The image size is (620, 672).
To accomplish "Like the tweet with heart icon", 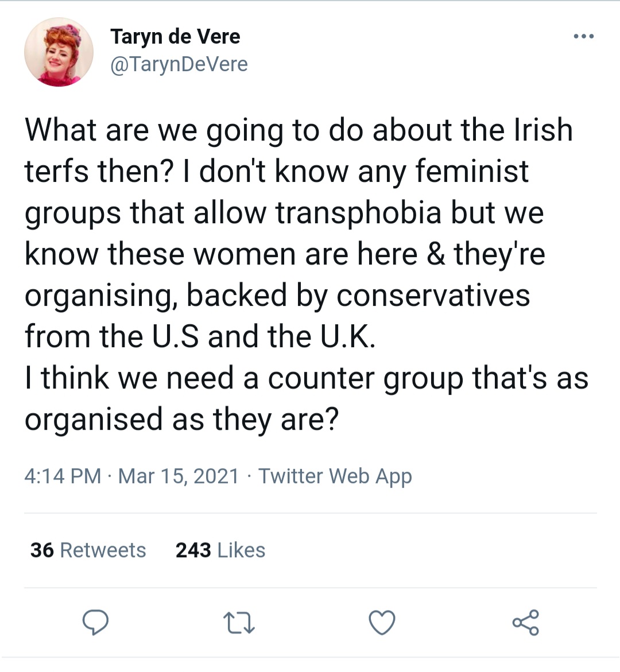I will click(x=382, y=622).
